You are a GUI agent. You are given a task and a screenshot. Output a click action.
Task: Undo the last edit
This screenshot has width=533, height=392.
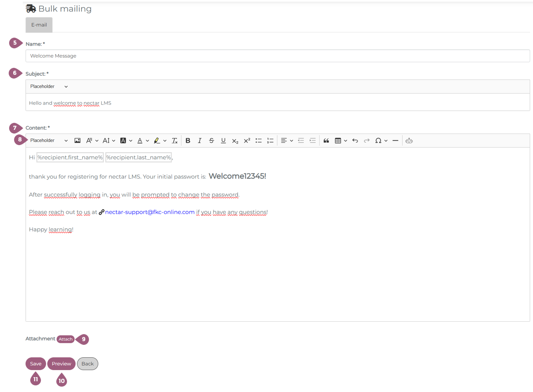(x=355, y=141)
